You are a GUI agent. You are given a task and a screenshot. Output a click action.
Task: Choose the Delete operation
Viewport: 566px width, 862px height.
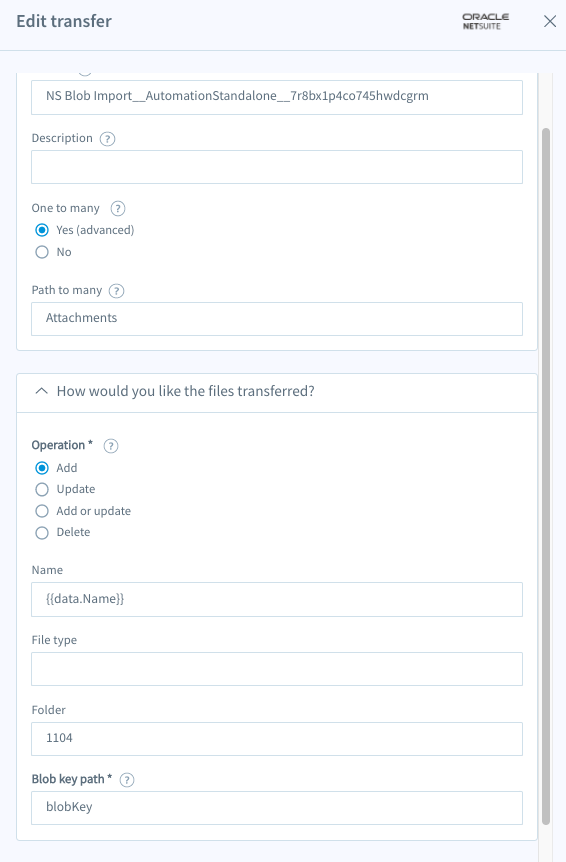pyautogui.click(x=42, y=532)
